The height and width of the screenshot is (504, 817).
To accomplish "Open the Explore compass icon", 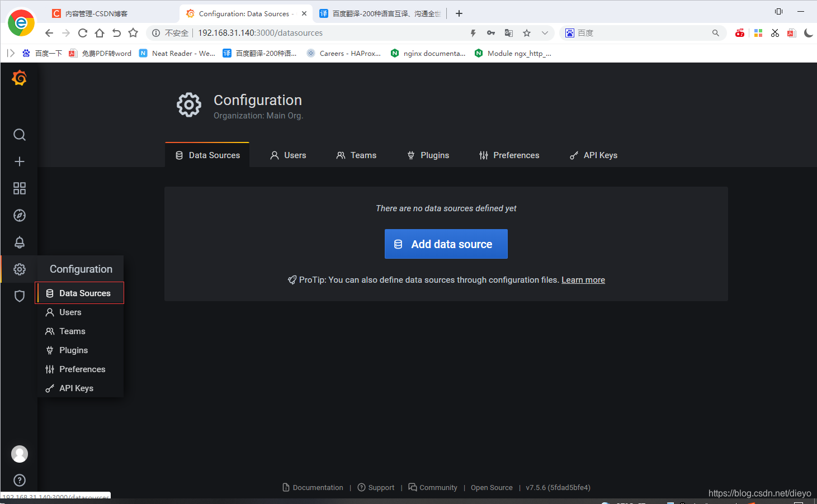I will pyautogui.click(x=20, y=215).
